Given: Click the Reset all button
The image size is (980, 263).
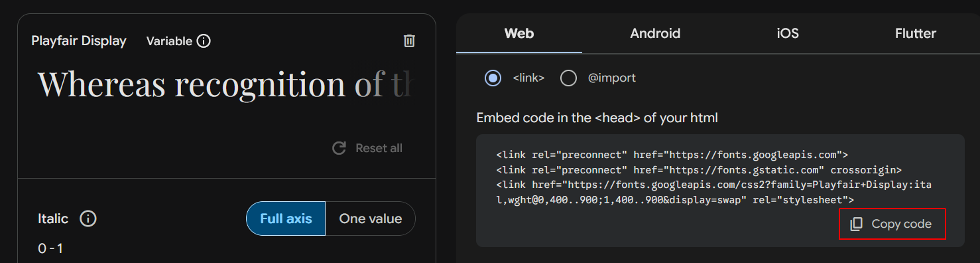Looking at the screenshot, I should click(367, 148).
